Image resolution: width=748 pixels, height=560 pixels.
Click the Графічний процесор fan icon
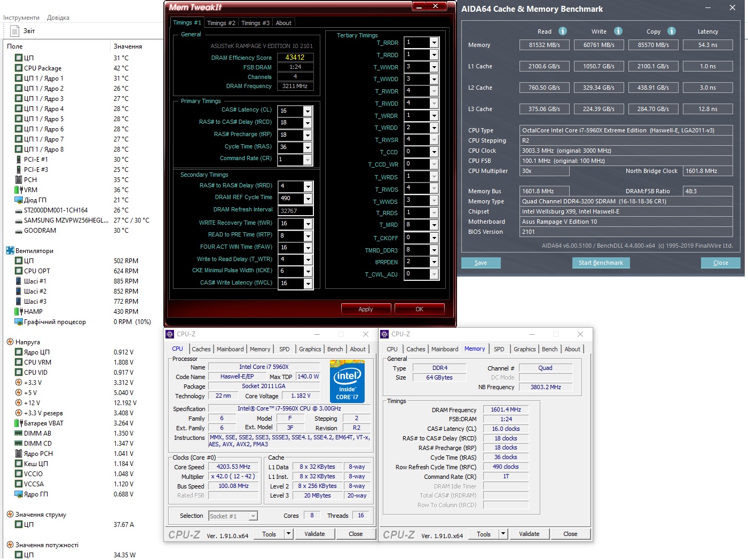pyautogui.click(x=19, y=322)
